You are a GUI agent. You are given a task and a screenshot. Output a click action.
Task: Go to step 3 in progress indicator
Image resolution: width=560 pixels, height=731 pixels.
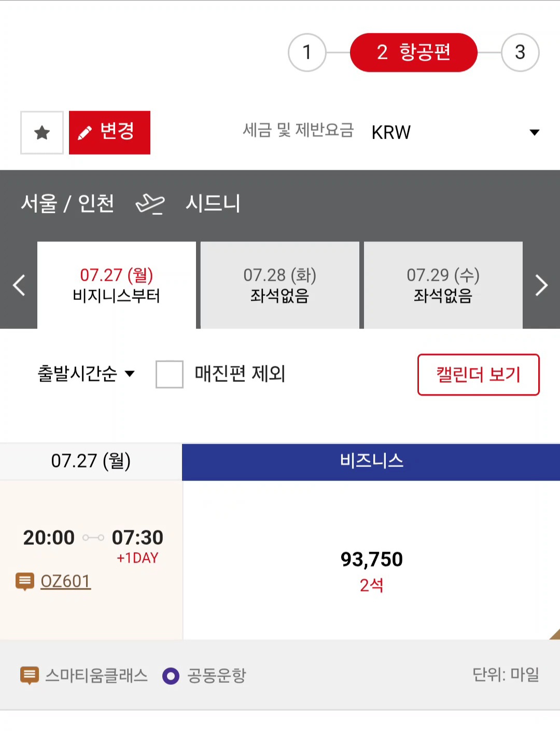pyautogui.click(x=520, y=52)
